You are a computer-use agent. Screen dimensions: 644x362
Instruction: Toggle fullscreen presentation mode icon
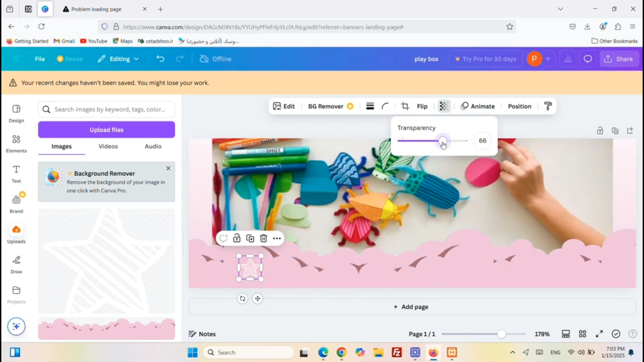point(599,334)
